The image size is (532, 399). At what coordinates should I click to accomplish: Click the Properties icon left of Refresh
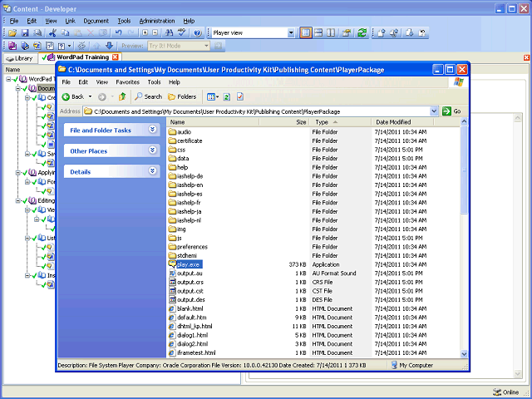click(347, 33)
